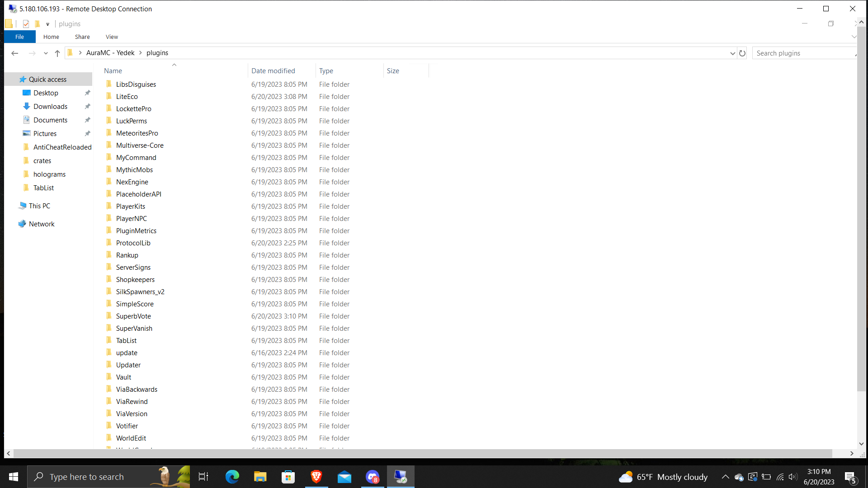This screenshot has width=868, height=488.
Task: Click folder icon next to Votifier
Action: [108, 426]
